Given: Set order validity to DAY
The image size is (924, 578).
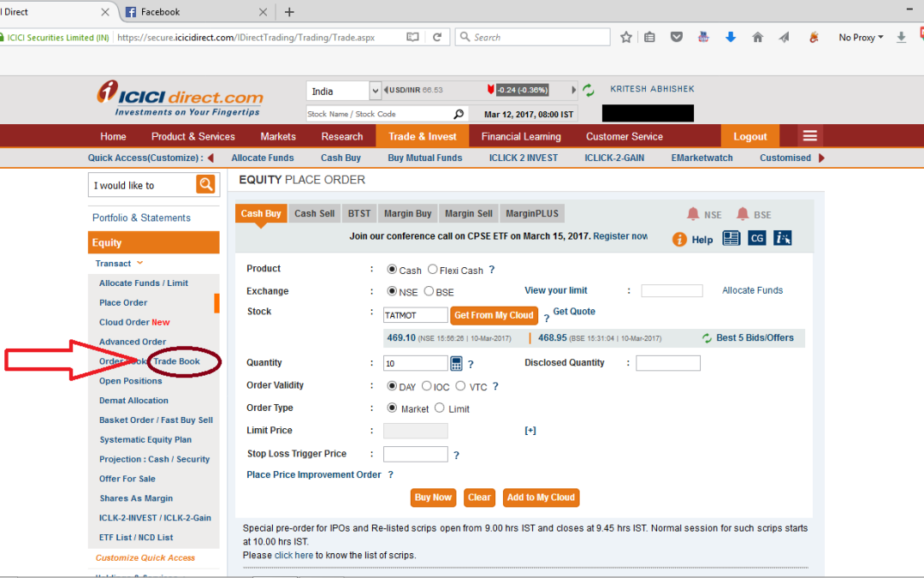Looking at the screenshot, I should click(x=392, y=386).
